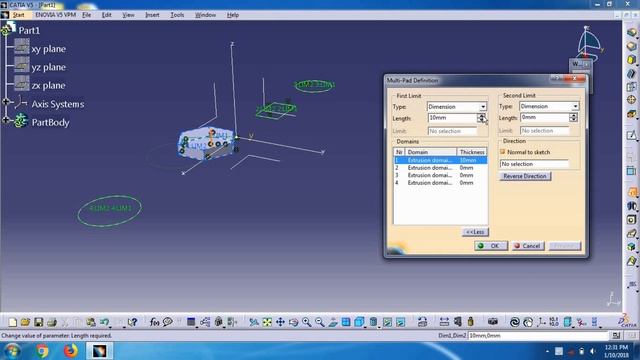Open the Formula f(x) tool
Image resolution: width=640 pixels, height=360 pixels.
(x=154, y=322)
